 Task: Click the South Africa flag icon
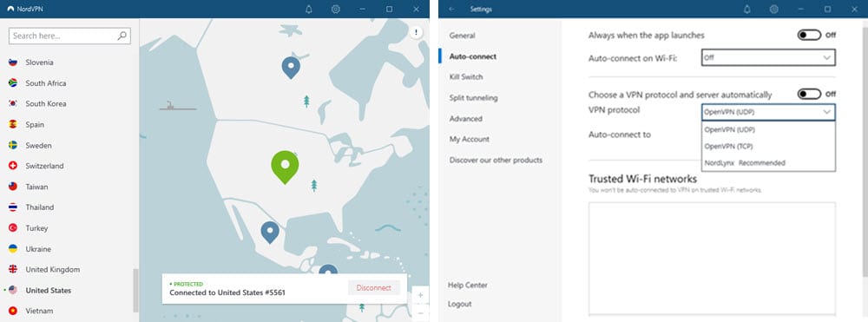pyautogui.click(x=13, y=83)
